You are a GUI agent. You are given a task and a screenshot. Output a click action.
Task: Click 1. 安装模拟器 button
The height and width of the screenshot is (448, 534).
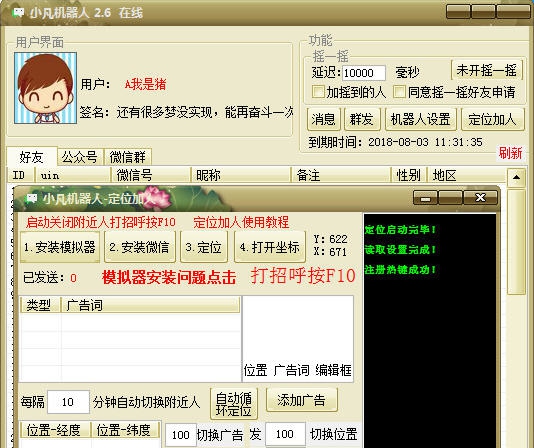[x=60, y=247]
